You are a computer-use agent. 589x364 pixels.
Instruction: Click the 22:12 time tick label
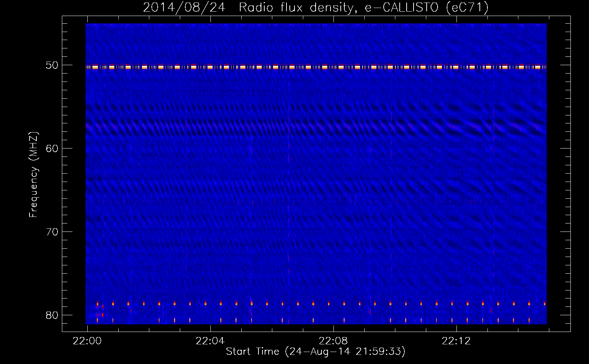pyautogui.click(x=456, y=341)
